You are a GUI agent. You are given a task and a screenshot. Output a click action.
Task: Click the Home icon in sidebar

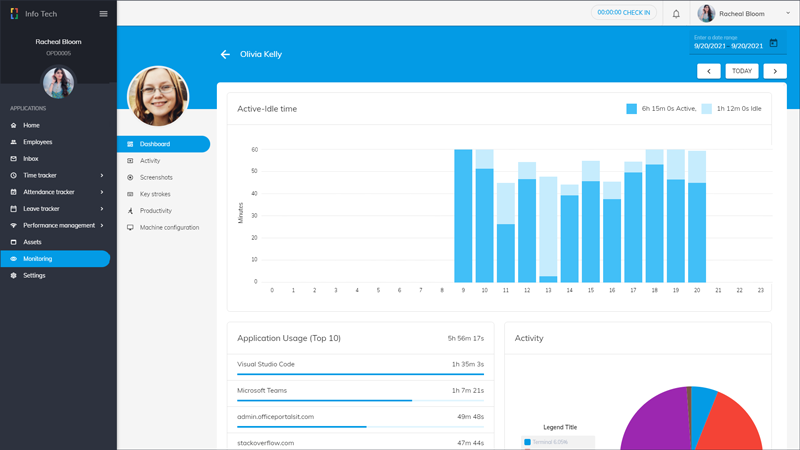pos(14,125)
